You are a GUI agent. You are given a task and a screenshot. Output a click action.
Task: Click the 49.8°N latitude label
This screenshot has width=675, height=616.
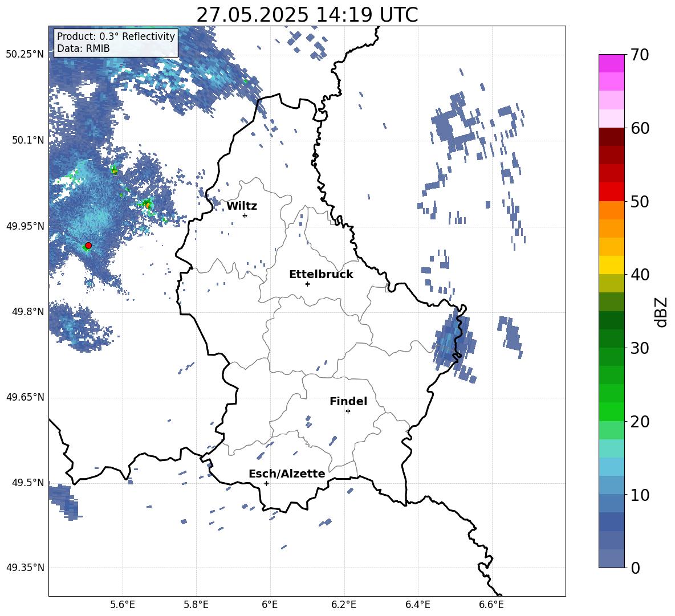(x=27, y=312)
